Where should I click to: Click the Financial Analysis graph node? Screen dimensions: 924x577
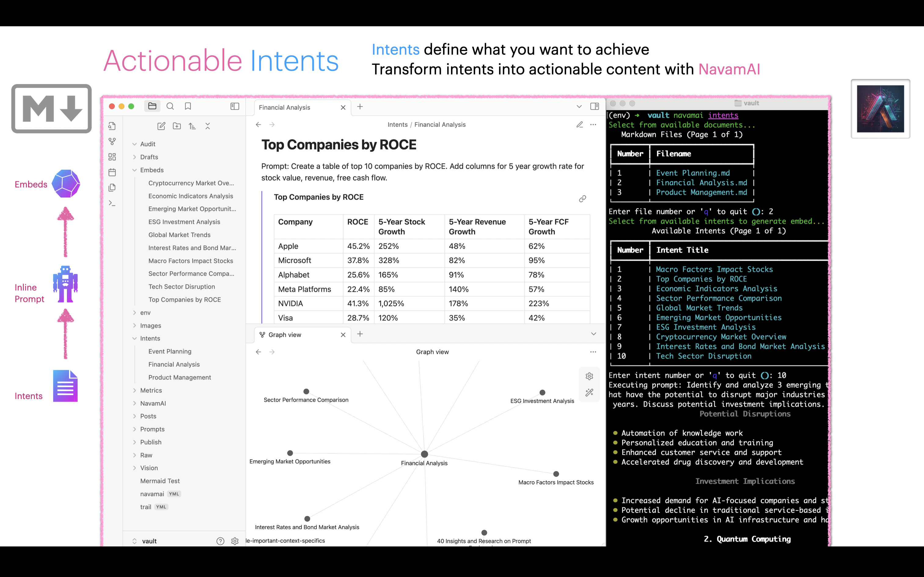(424, 454)
